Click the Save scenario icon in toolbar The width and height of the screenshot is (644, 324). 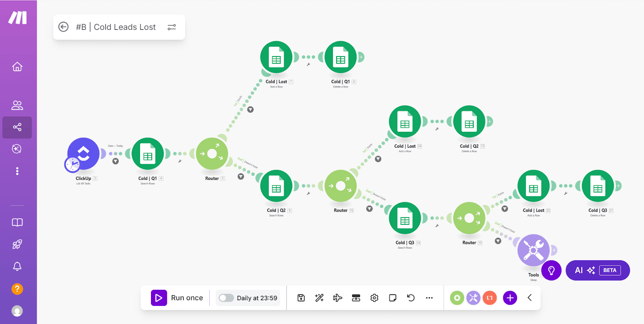click(x=301, y=298)
